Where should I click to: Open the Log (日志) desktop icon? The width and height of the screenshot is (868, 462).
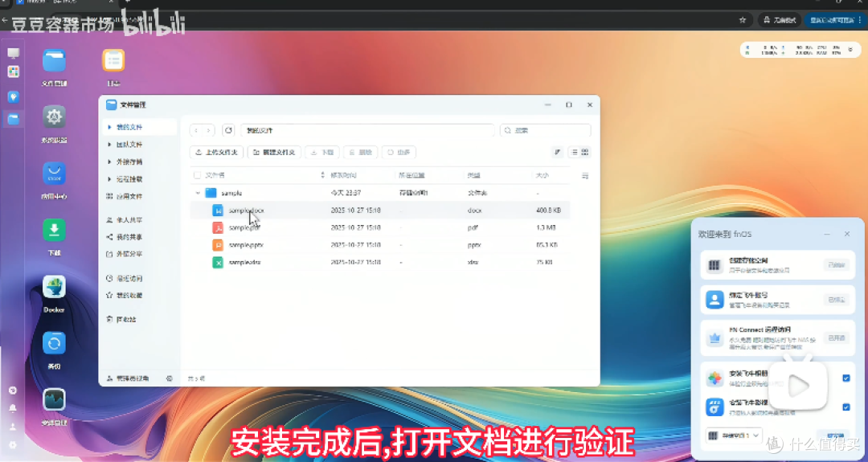pyautogui.click(x=113, y=60)
